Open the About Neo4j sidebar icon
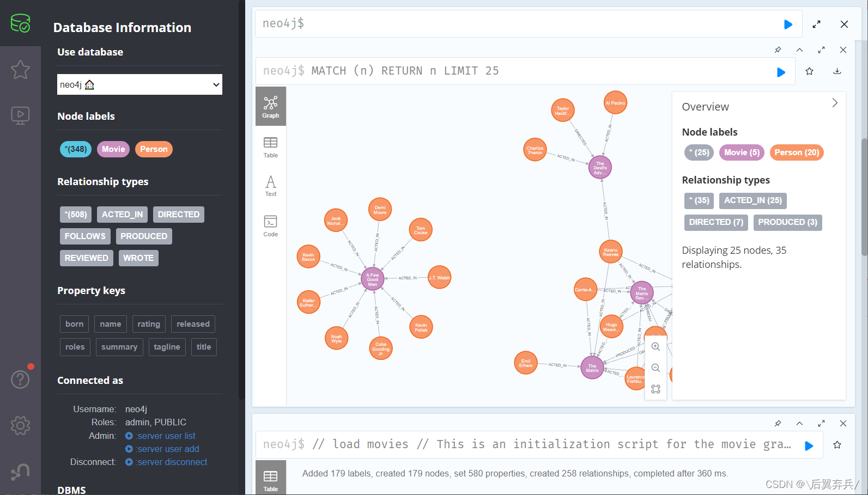Image resolution: width=868 pixels, height=495 pixels. click(20, 472)
